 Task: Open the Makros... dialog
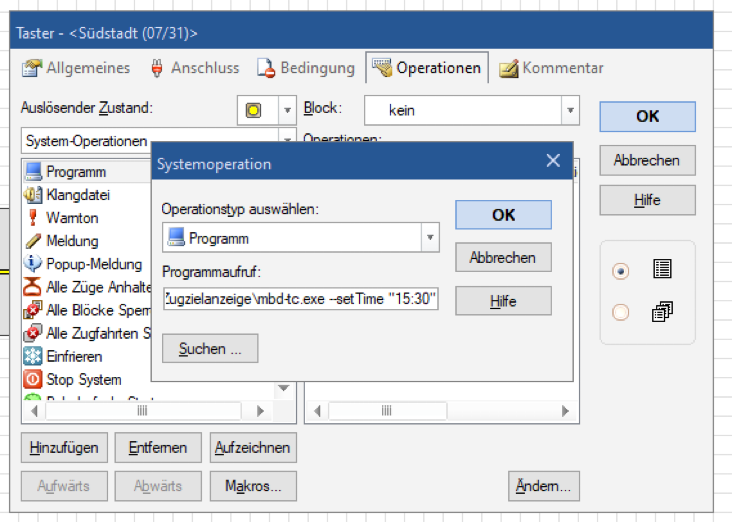[x=253, y=486]
